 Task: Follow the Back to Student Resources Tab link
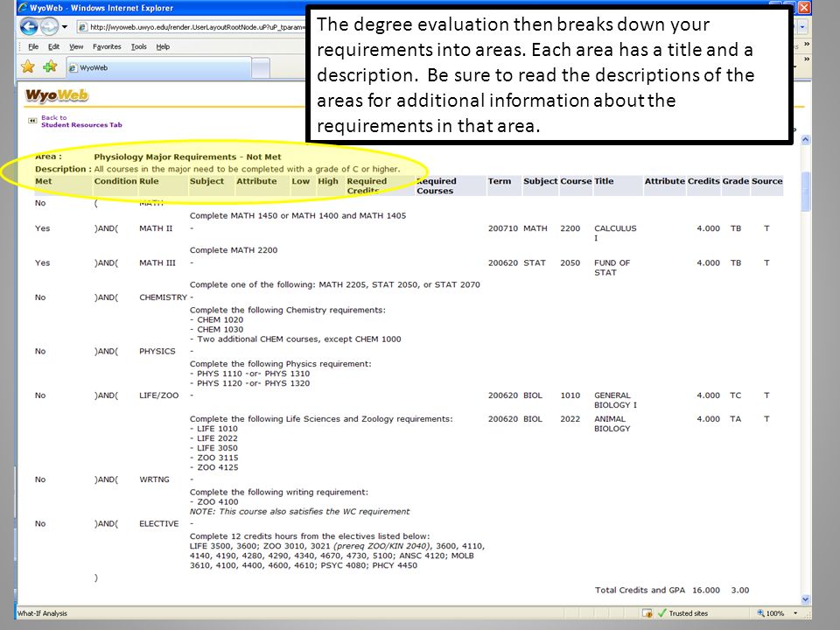(81, 121)
